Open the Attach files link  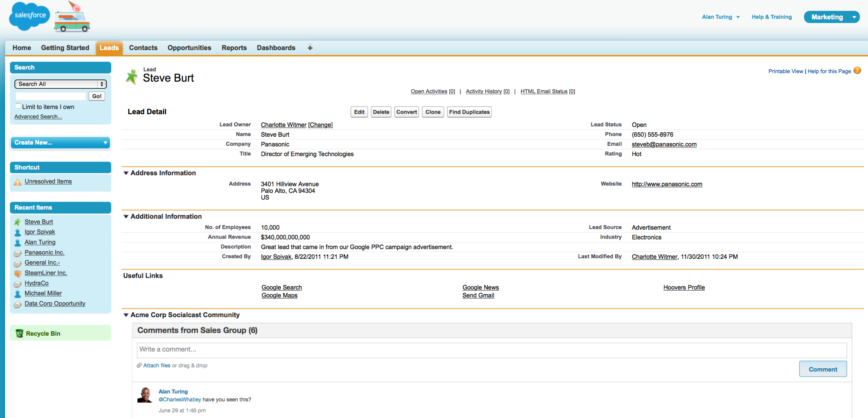point(157,365)
